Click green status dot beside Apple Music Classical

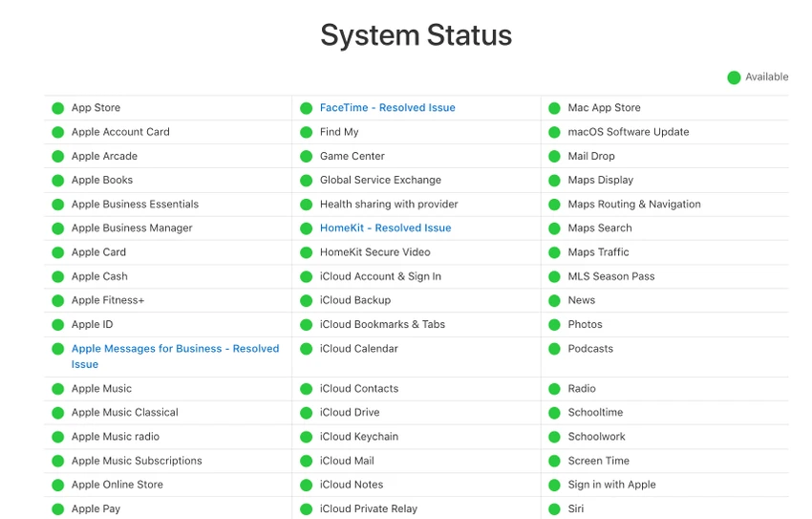(x=58, y=413)
